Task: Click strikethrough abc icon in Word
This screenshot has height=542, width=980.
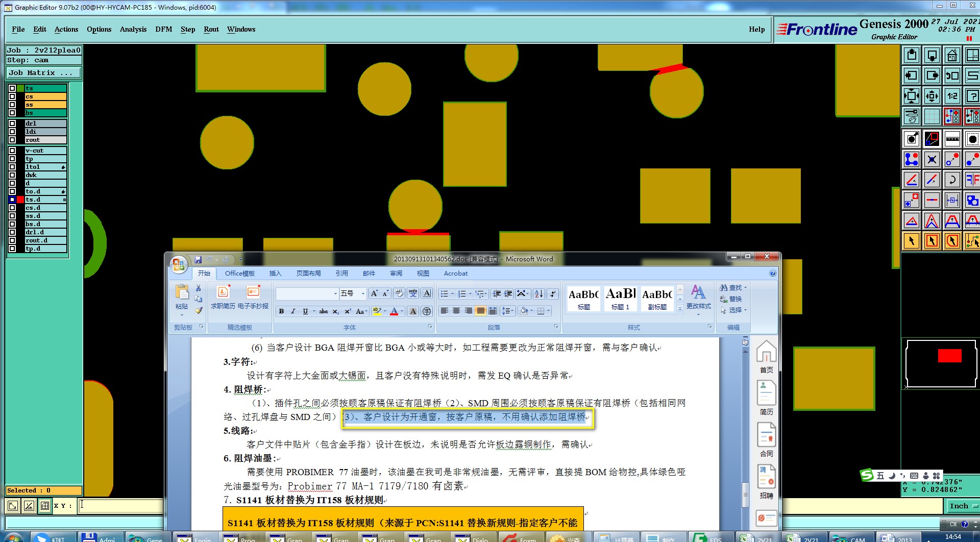Action: pos(324,311)
